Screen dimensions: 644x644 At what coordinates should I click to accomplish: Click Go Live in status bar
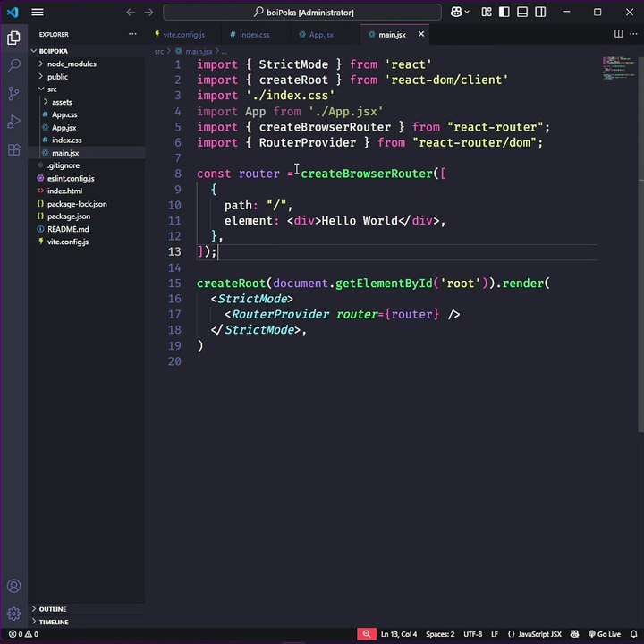(x=604, y=634)
